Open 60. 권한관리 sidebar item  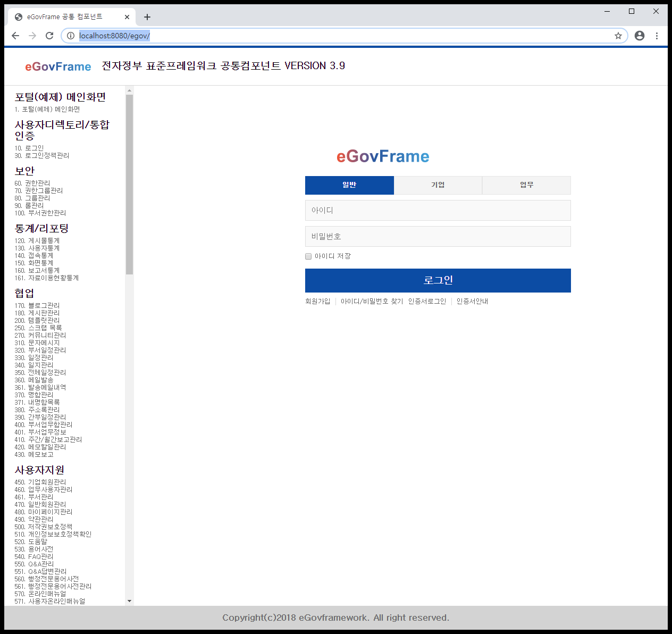(32, 183)
